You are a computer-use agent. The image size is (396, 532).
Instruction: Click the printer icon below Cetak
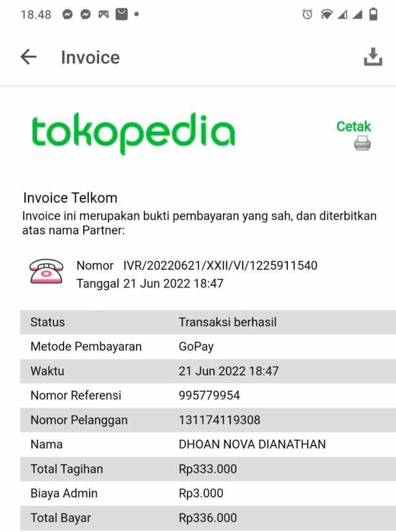(x=362, y=143)
